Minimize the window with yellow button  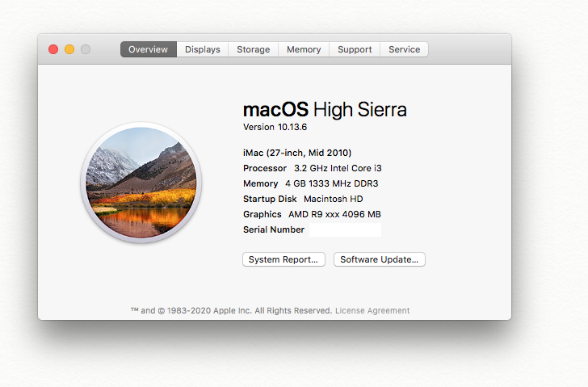pyautogui.click(x=69, y=49)
